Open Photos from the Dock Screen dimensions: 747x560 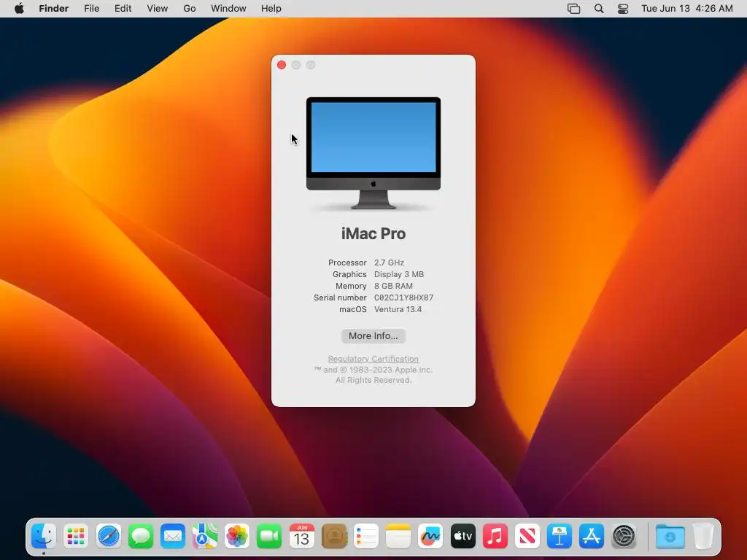tap(237, 536)
